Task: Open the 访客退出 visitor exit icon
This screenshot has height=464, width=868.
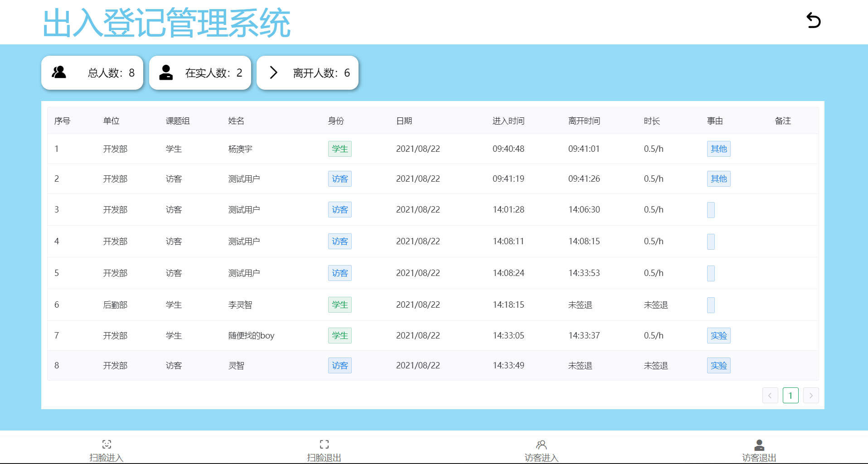Action: 759,445
